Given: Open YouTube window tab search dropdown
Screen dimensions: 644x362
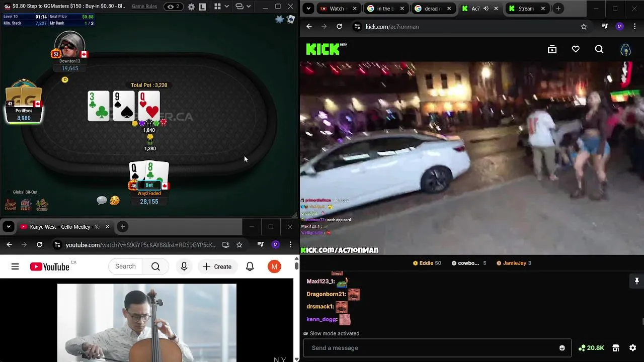Looking at the screenshot, I should point(9,227).
